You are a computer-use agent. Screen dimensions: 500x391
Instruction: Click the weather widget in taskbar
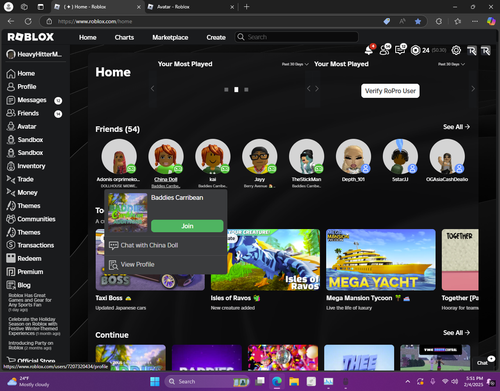coord(28,381)
